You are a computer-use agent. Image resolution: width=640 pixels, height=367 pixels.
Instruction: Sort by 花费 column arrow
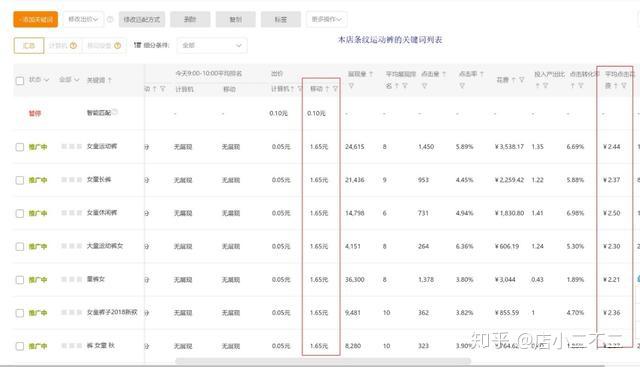[513, 80]
